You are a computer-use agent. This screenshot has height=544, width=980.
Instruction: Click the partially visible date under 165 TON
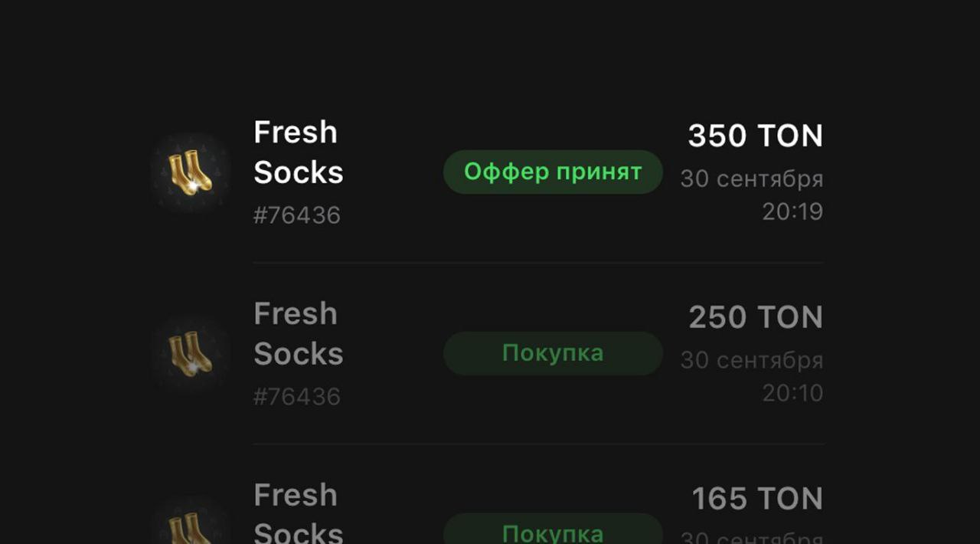pos(751,538)
